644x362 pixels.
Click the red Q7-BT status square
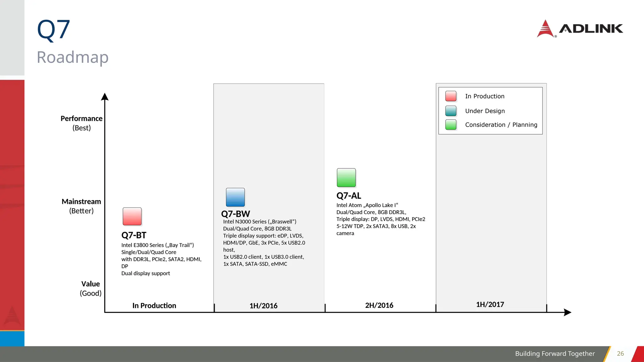(132, 216)
